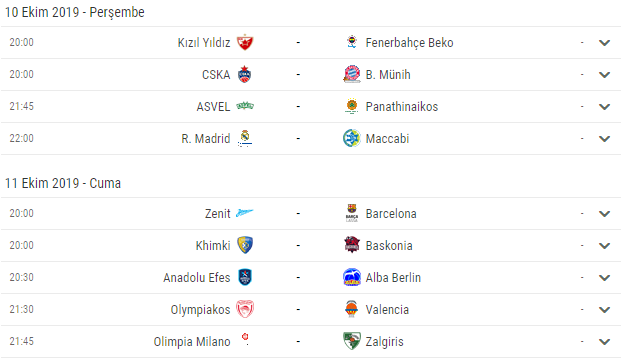Expand the Olimpia Milano vs Zalgiris row
The width and height of the screenshot is (623, 360).
[604, 341]
